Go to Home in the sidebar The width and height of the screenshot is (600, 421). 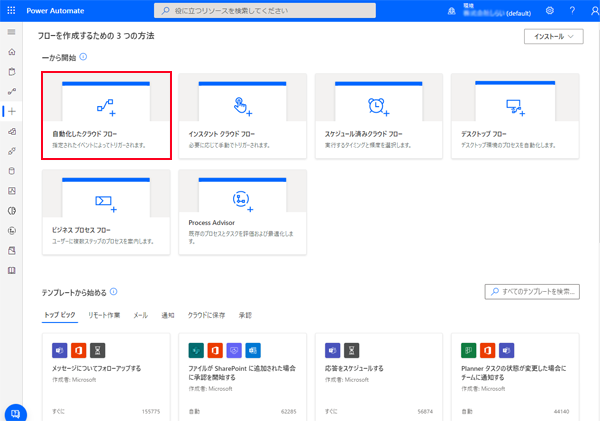point(12,52)
